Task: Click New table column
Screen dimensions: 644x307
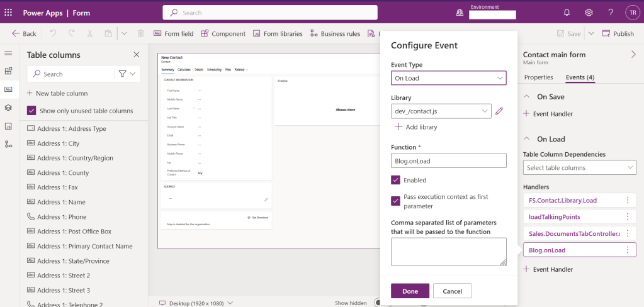Action: pyautogui.click(x=57, y=93)
